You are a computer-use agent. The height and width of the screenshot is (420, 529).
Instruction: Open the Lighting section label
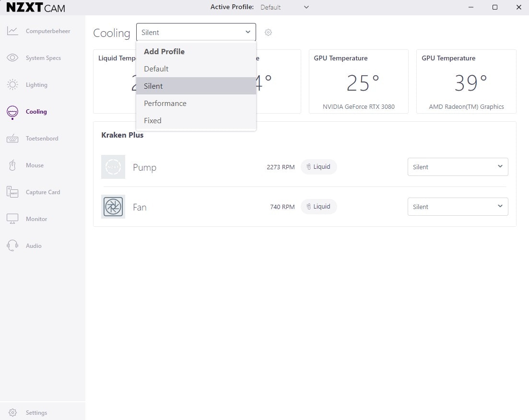click(36, 85)
